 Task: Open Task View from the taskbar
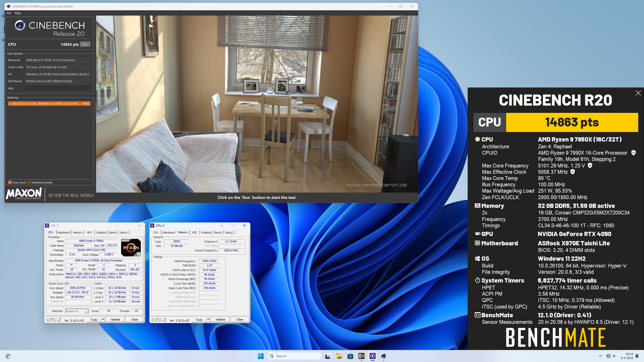coord(328,356)
